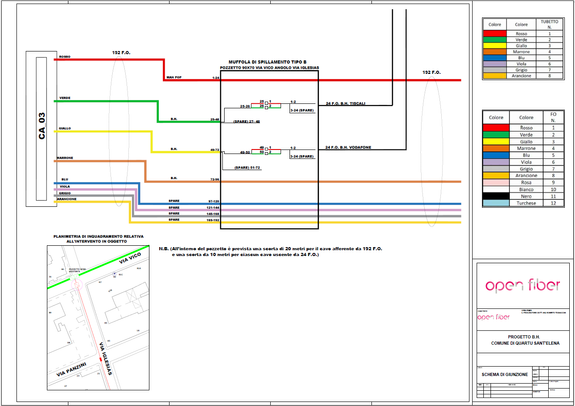
Task: Click the MAN POP label on the red cable
Action: pyautogui.click(x=174, y=77)
